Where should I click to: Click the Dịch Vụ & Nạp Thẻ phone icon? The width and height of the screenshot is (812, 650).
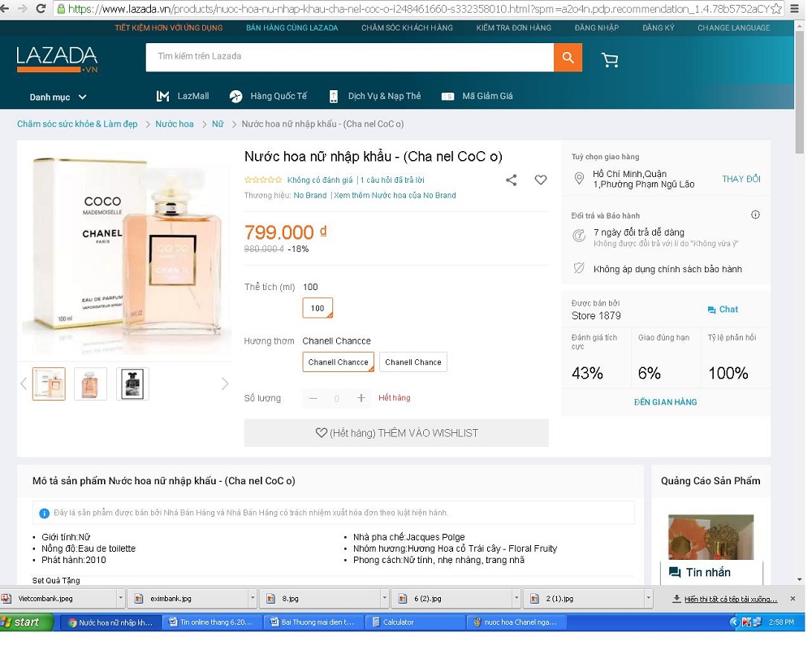pos(334,97)
